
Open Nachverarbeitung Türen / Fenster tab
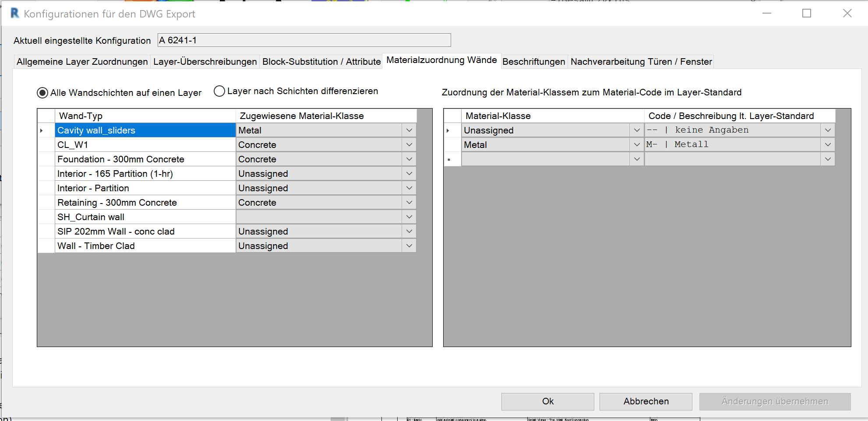641,62
